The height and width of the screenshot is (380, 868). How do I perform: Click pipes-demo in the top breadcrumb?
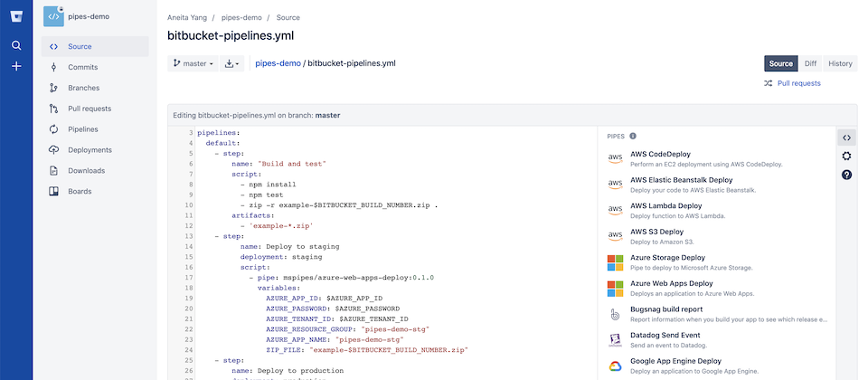coord(241,18)
